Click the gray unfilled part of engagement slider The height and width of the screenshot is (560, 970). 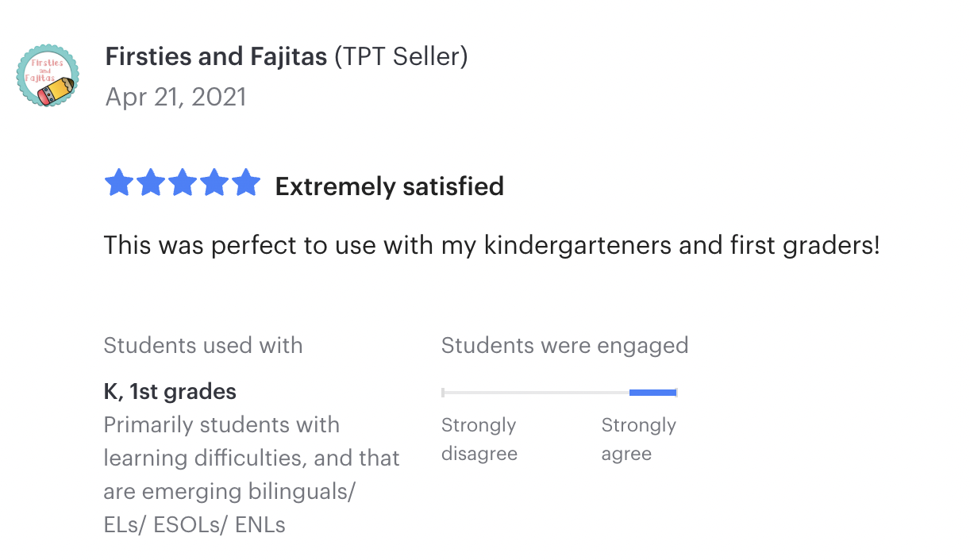[x=536, y=392]
